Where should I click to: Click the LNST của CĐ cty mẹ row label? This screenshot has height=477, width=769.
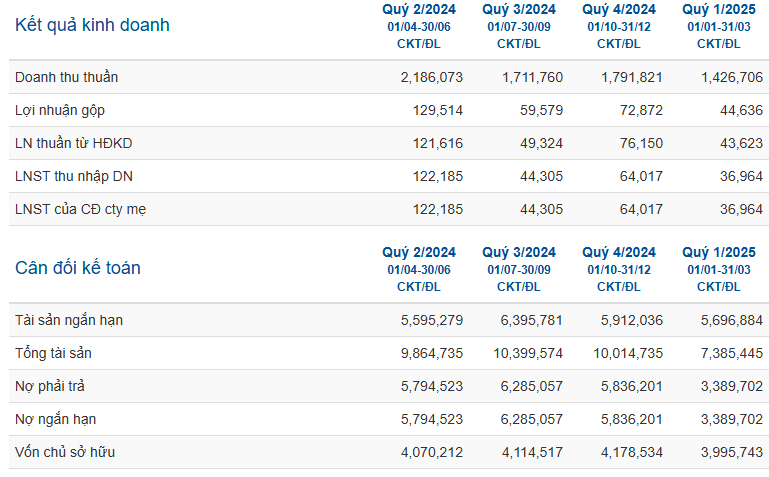point(82,209)
